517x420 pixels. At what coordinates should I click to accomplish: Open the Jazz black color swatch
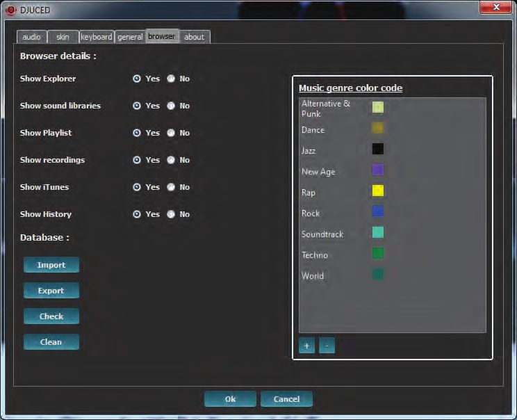click(x=378, y=149)
